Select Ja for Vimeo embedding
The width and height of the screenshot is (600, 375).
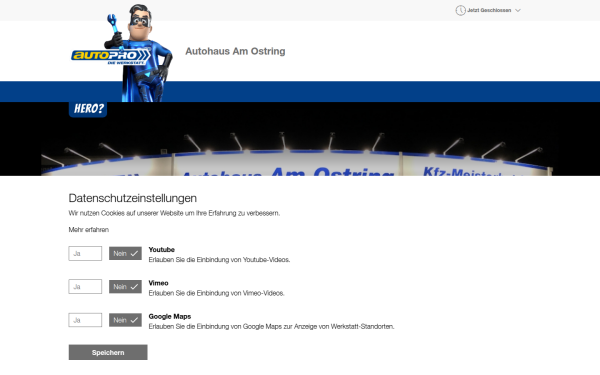point(85,287)
